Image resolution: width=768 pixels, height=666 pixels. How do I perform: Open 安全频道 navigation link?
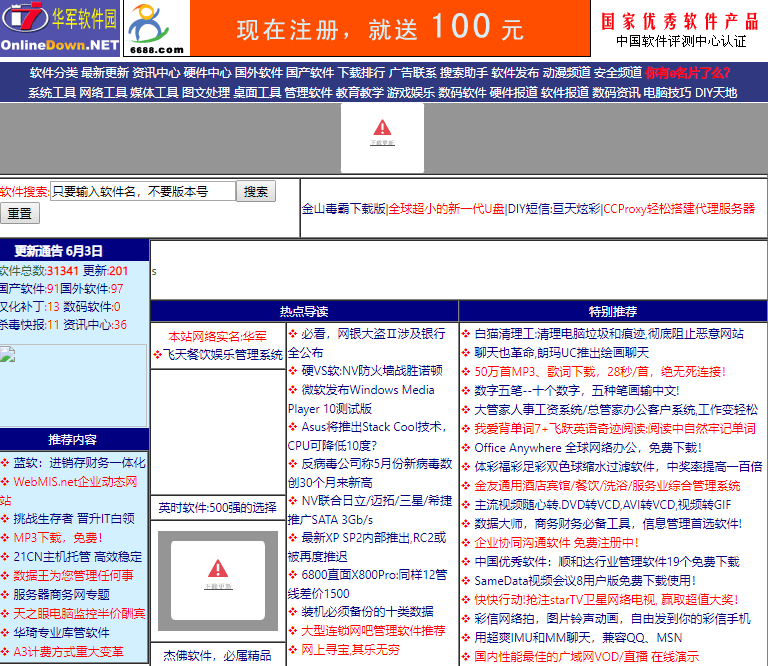[x=617, y=73]
